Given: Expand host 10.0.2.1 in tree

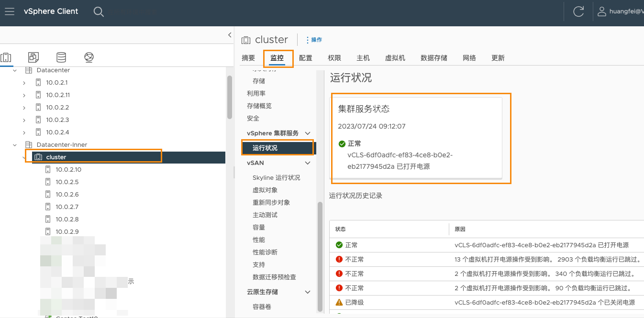Looking at the screenshot, I should 24,83.
